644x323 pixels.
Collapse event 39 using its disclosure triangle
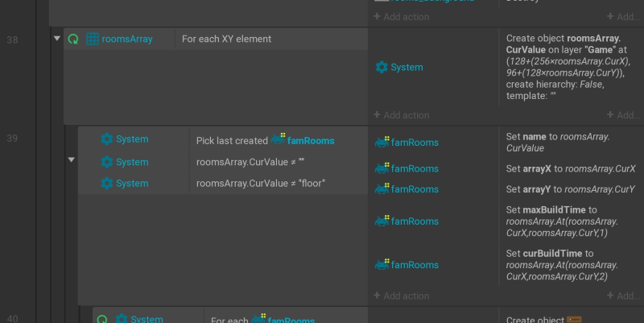(x=72, y=159)
